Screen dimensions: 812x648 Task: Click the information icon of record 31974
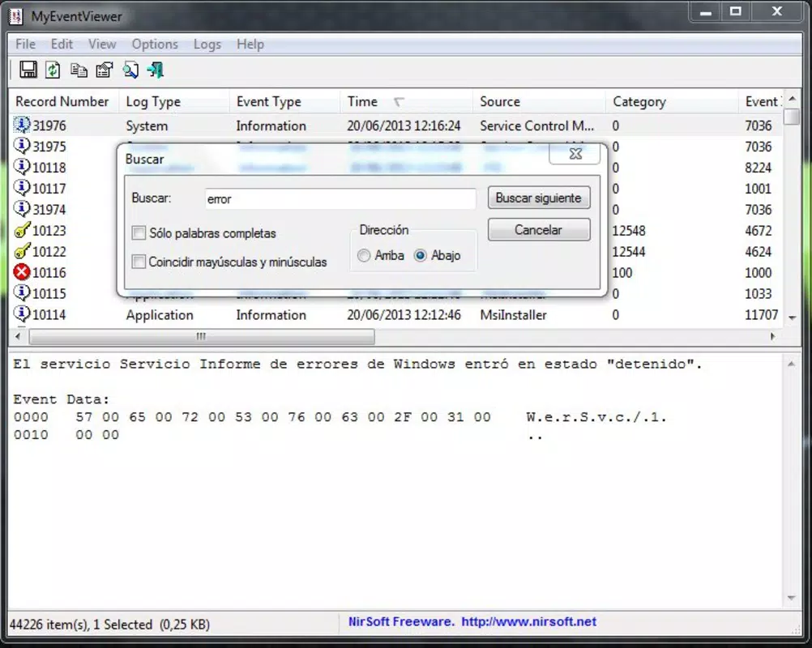22,209
